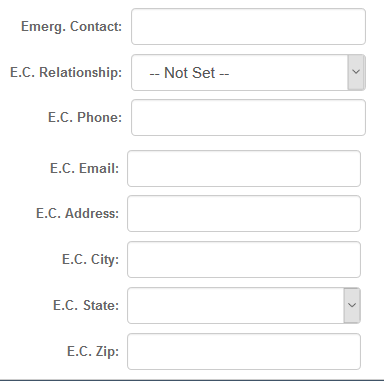Click the Emerg. Contact text field
Screen dimensions: 384x381
coord(248,27)
